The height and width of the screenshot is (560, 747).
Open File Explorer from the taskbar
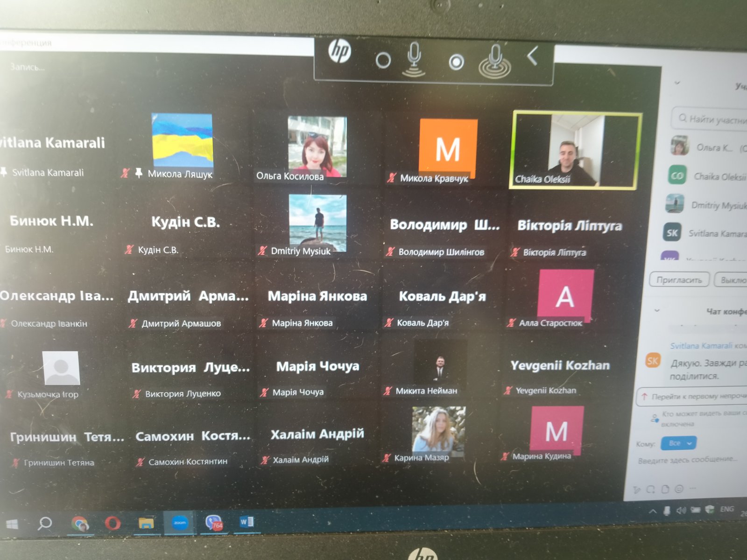[x=146, y=522]
